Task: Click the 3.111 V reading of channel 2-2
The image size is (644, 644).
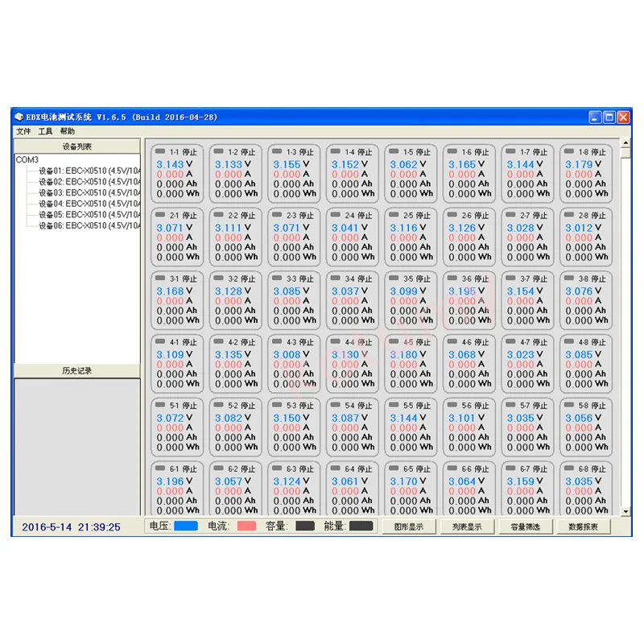Action: [233, 228]
